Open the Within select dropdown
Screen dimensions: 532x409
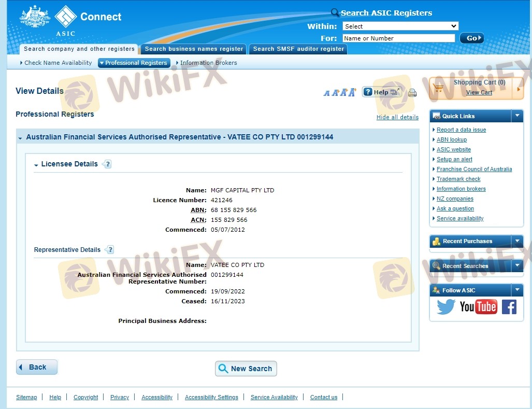400,26
